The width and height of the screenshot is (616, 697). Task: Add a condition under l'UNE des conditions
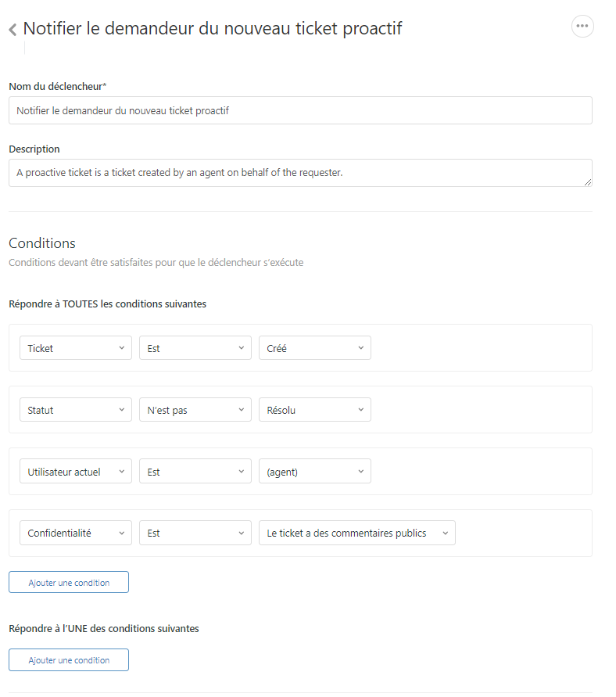(69, 660)
